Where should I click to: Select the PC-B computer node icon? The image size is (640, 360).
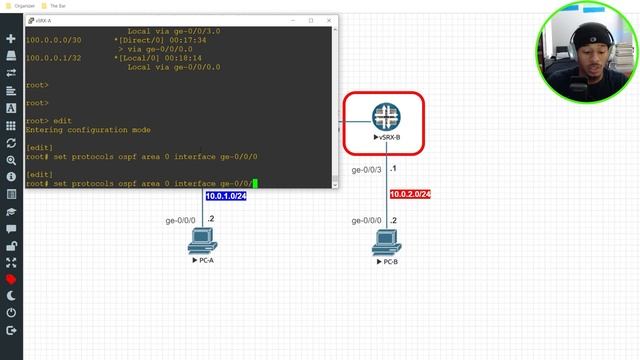point(387,242)
